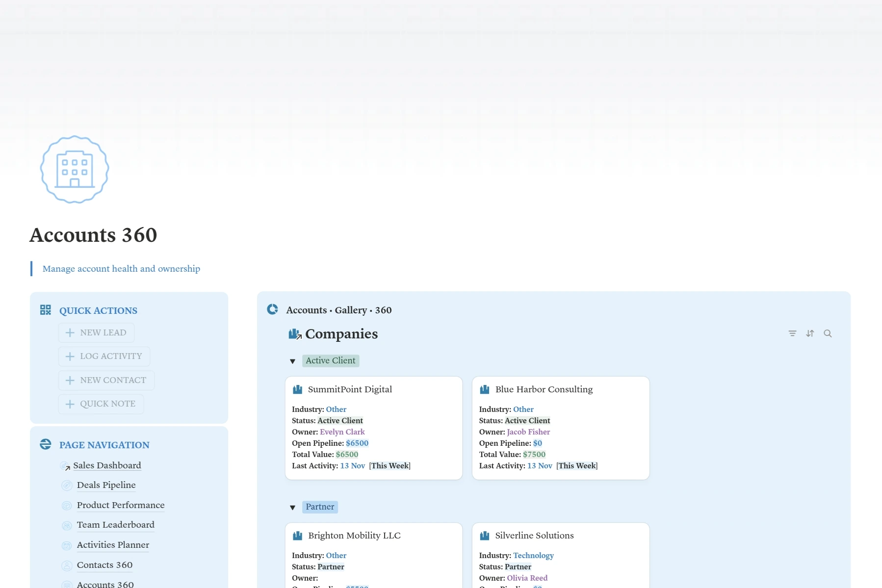
Task: Collapse the Partner group
Action: [x=292, y=508]
